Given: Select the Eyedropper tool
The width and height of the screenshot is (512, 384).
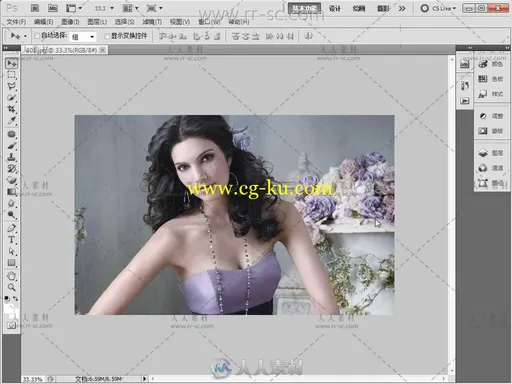Looking at the screenshot, I should click(12, 121).
